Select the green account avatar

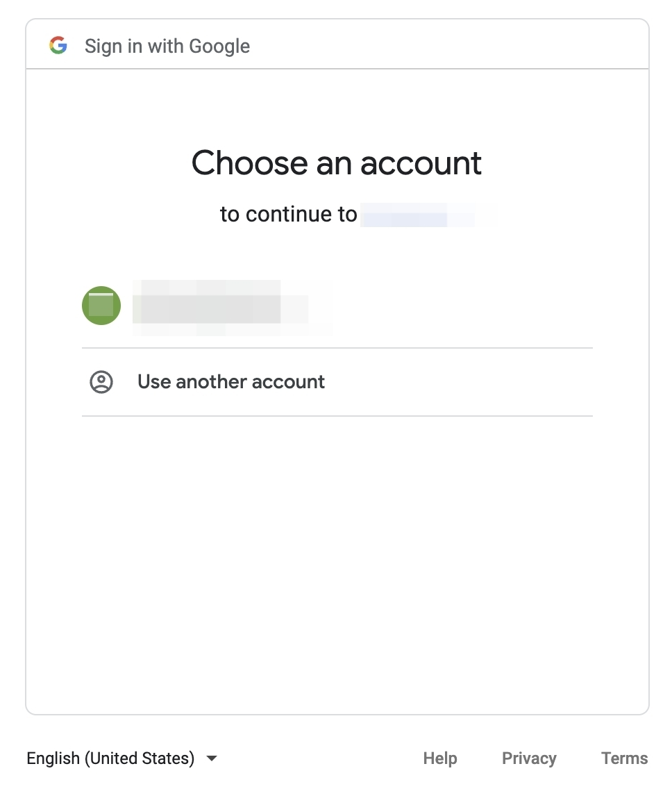tap(101, 306)
